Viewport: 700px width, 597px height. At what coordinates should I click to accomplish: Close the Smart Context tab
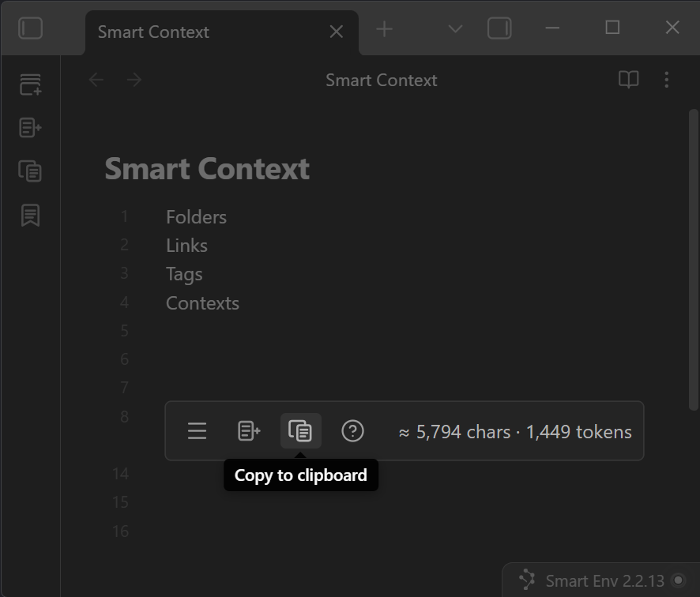(336, 32)
